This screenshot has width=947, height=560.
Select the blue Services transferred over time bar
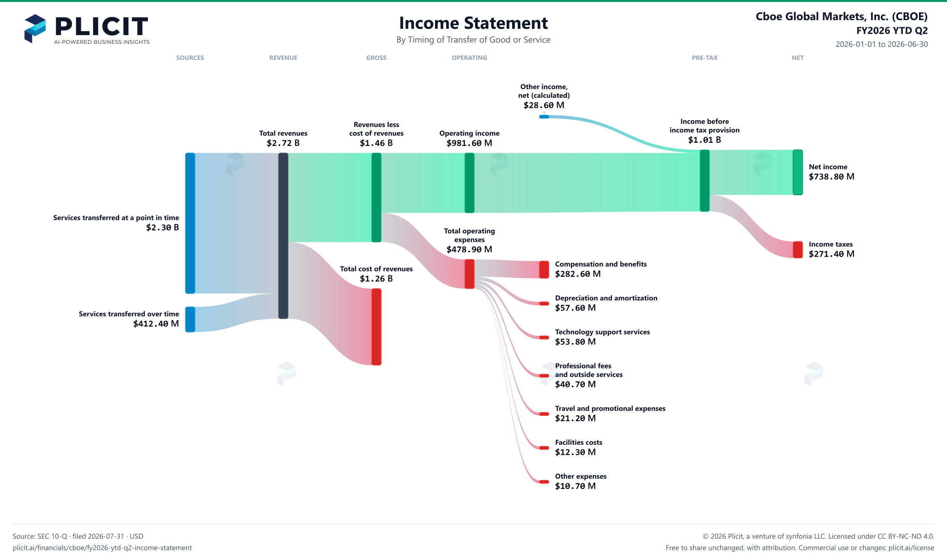coord(190,319)
